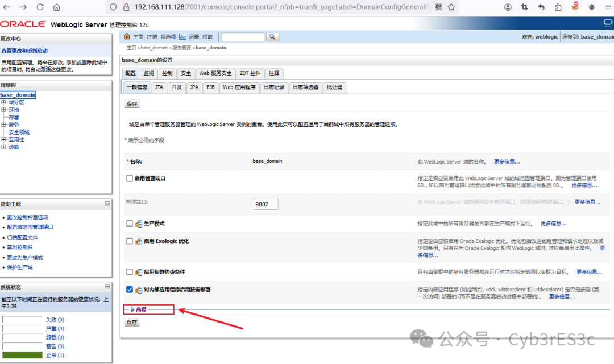Switch to the 控制 tab
The image size is (614, 364).
[167, 73]
